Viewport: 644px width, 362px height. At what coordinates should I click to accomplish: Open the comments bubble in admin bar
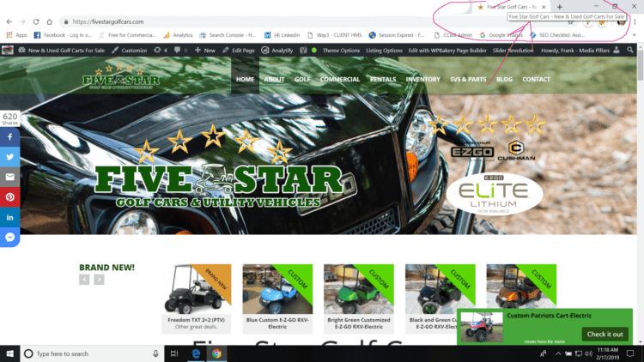click(x=180, y=51)
